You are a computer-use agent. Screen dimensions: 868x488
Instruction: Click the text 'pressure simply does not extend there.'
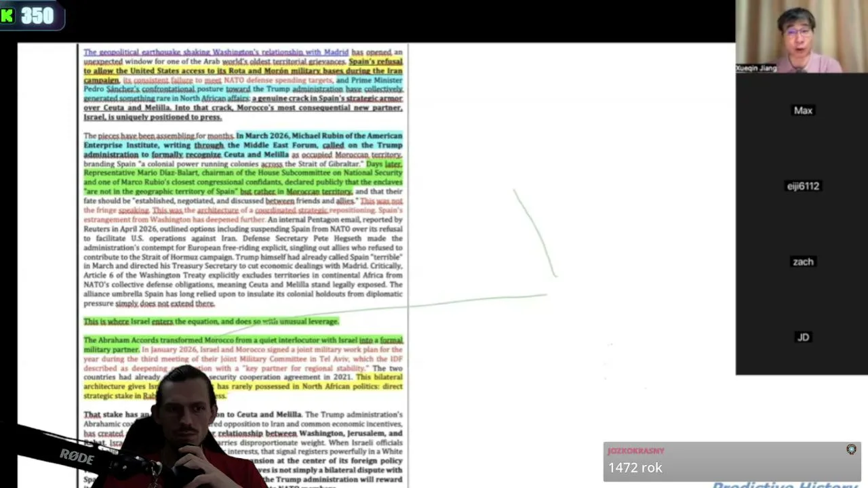[x=149, y=304]
